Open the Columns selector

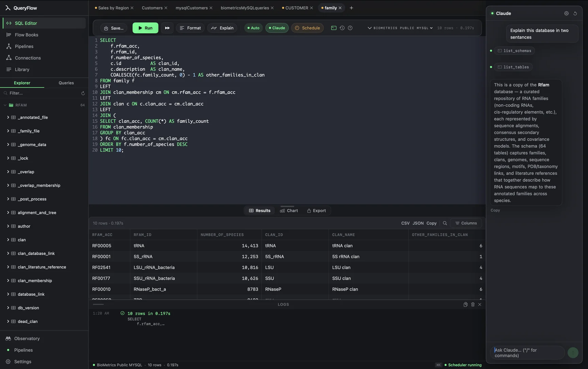466,223
